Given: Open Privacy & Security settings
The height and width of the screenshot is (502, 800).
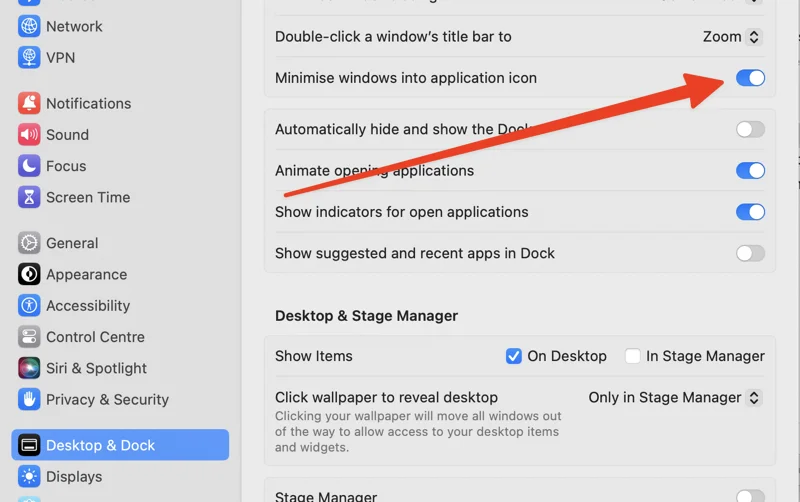Looking at the screenshot, I should click(107, 399).
